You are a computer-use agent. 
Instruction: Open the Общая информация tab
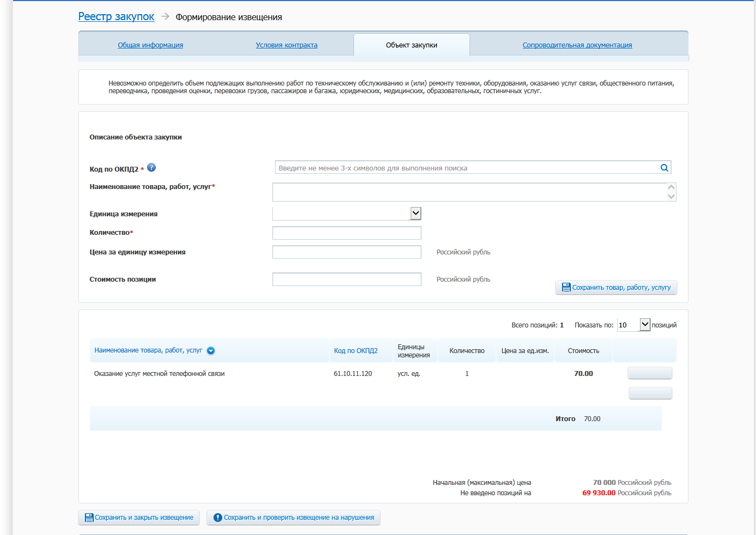point(150,45)
